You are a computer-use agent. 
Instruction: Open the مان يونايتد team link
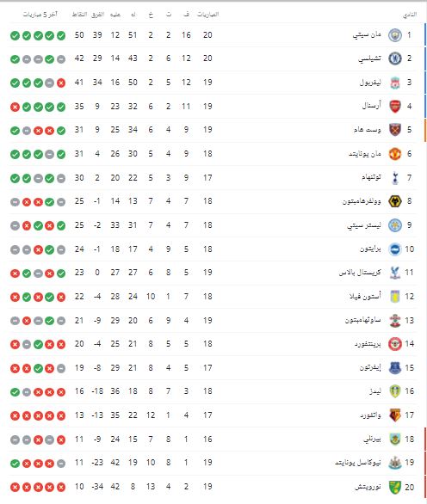(365, 154)
